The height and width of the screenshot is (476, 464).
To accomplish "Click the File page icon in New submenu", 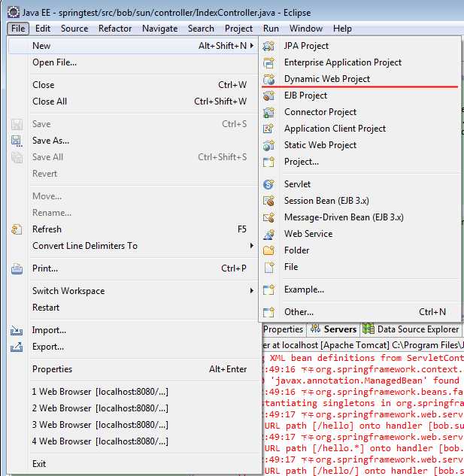I will point(268,267).
